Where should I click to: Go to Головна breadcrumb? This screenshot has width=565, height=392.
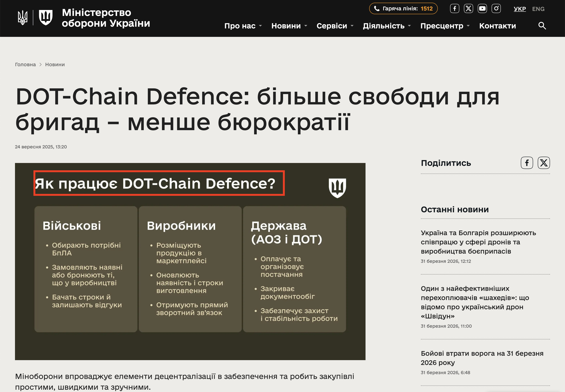tap(25, 64)
